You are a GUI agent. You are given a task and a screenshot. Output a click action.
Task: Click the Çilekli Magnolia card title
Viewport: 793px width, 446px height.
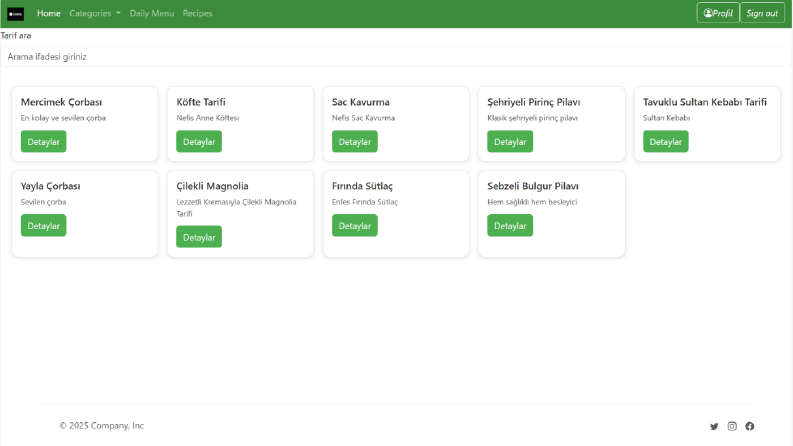[212, 186]
